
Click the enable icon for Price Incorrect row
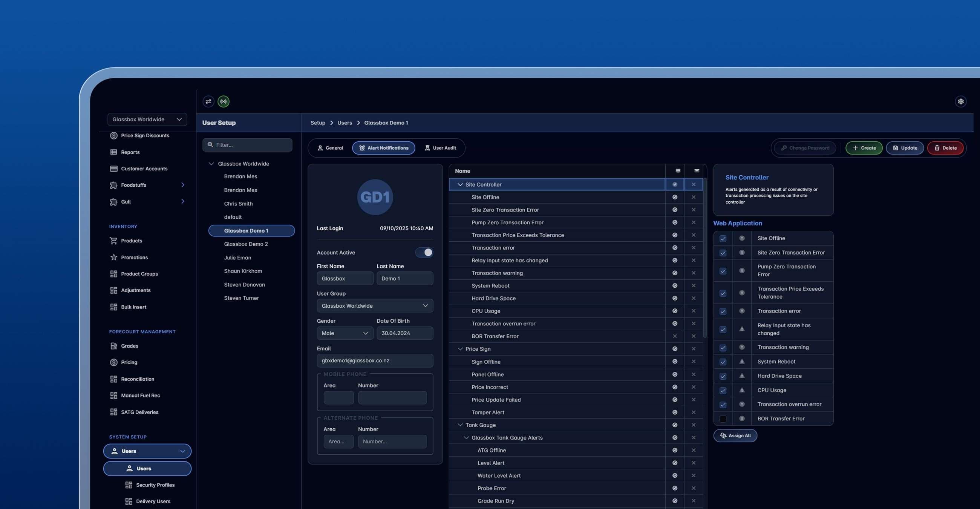pyautogui.click(x=675, y=387)
